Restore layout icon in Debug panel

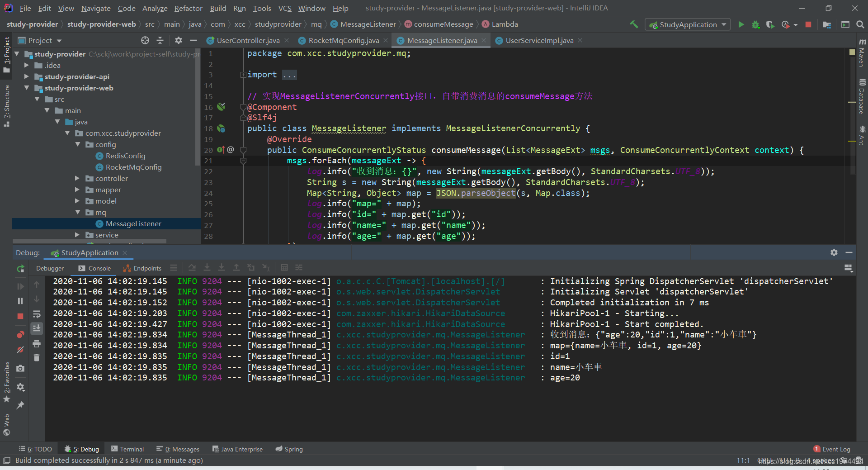[849, 268]
